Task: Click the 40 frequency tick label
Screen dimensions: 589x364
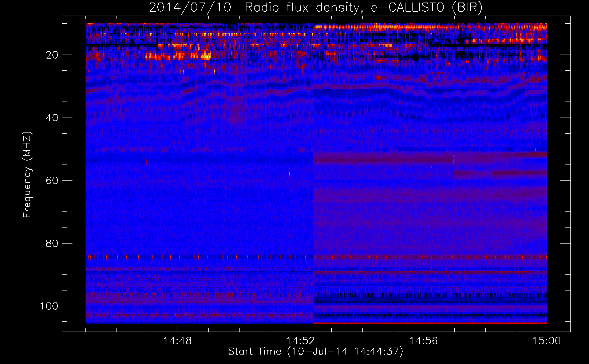Action: 52,118
